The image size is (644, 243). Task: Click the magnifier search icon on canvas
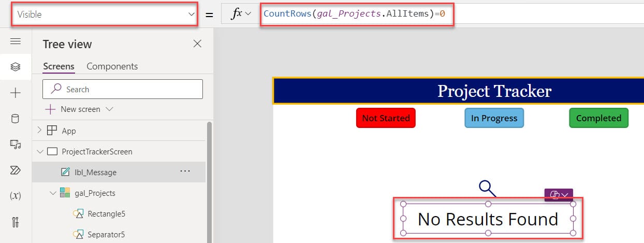coord(487,189)
